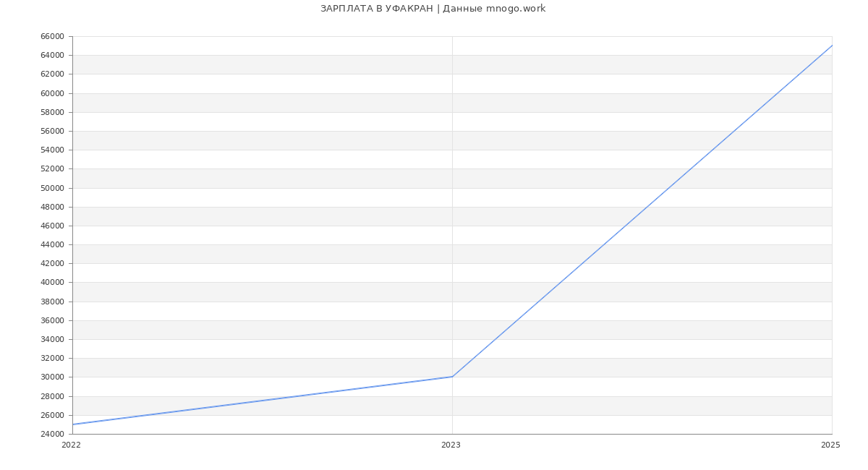Click the line's end point at 2025
Screen dimensions: 868x470
click(831, 46)
